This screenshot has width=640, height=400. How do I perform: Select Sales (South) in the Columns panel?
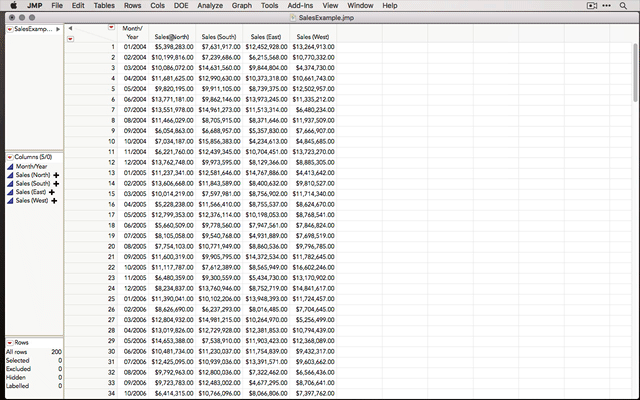(x=33, y=184)
